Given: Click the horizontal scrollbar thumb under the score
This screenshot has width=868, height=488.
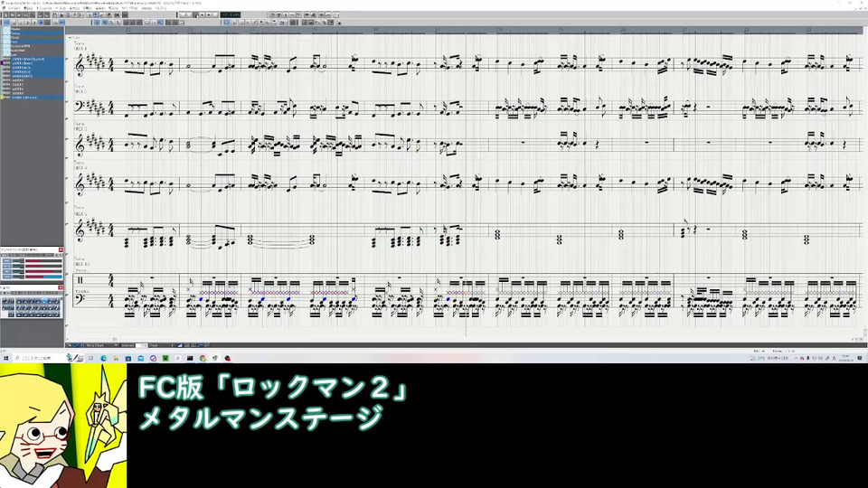Looking at the screenshot, I should coord(115,339).
